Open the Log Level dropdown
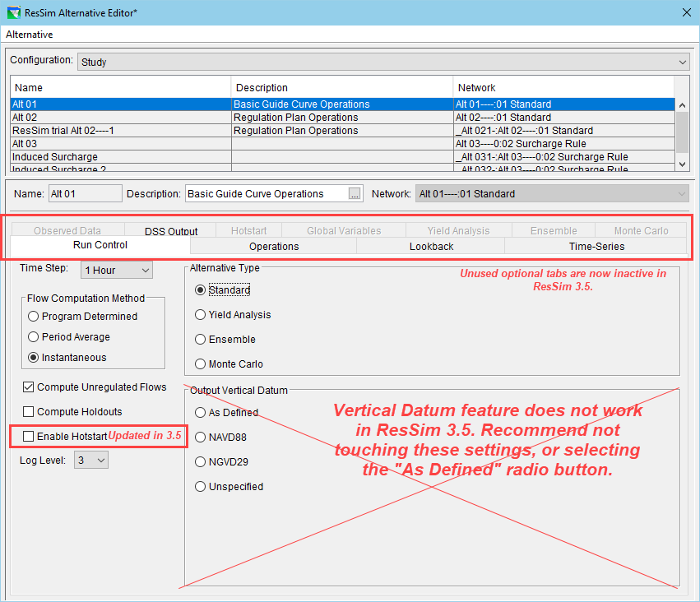Viewport: 700px width, 602px height. pos(91,460)
